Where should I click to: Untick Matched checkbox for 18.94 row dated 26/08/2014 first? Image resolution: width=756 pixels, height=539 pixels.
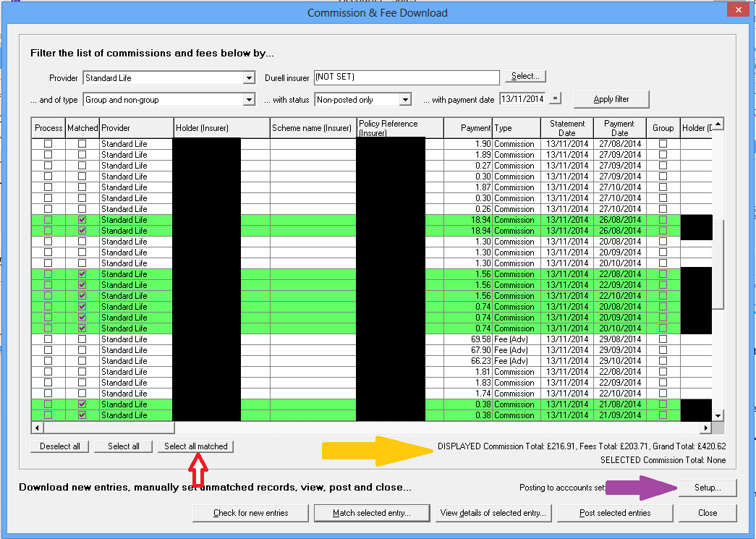(x=82, y=220)
